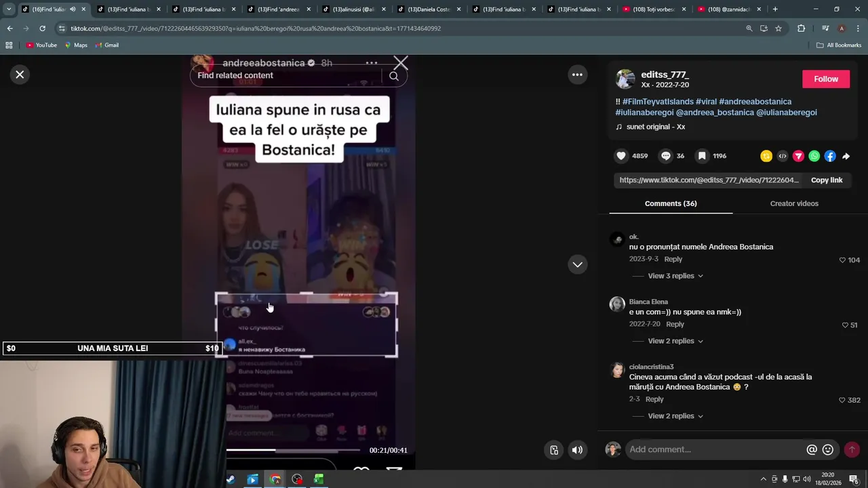Share the video to Facebook
Screen dimensions: 868x488
830,156
